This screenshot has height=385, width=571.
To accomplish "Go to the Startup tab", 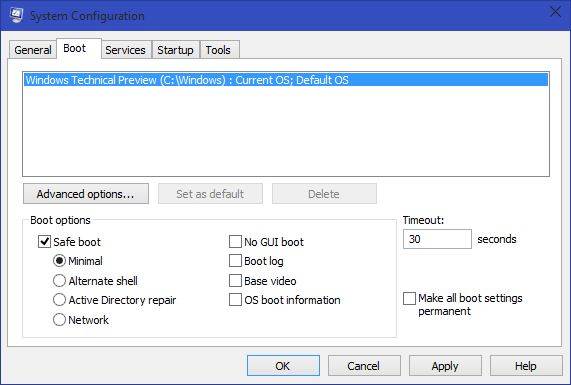I will [x=175, y=50].
